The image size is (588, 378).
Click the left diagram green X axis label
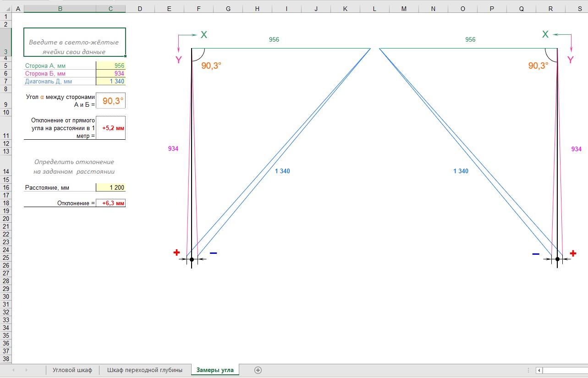coord(204,34)
